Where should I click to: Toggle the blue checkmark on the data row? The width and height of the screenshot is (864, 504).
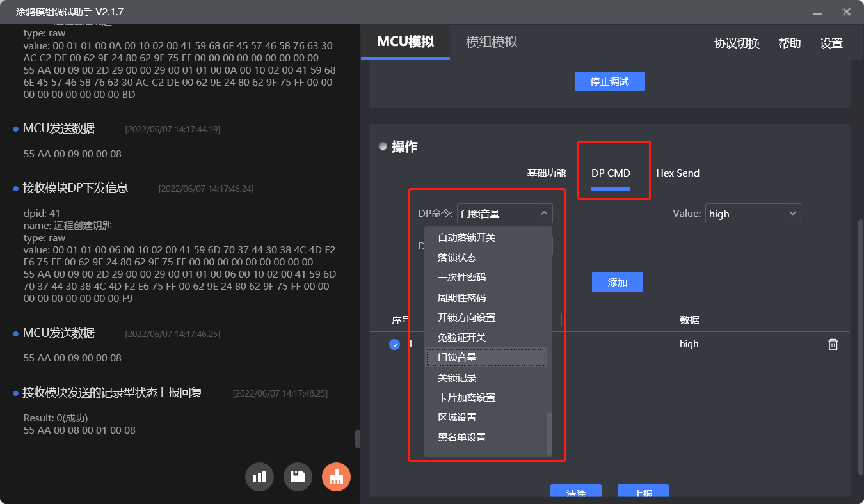394,344
